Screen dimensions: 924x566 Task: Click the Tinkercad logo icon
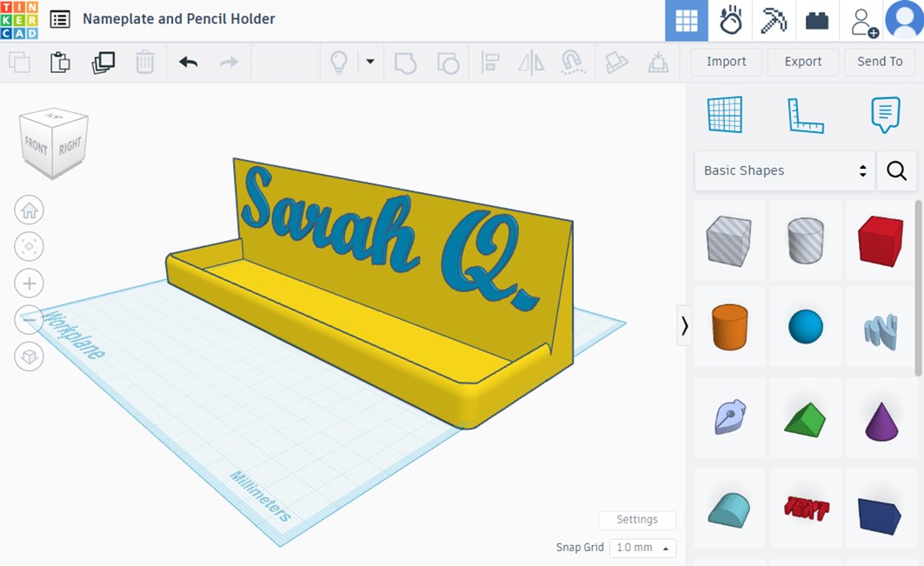pos(18,19)
